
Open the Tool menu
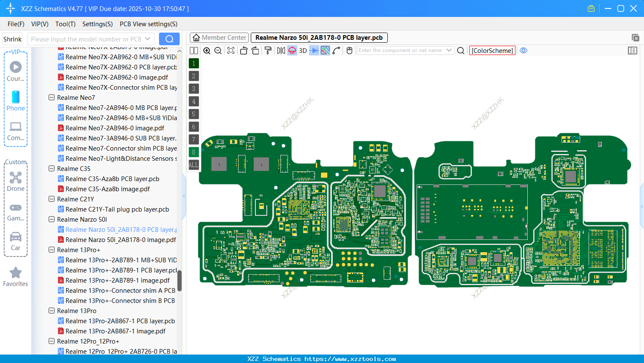coord(65,24)
